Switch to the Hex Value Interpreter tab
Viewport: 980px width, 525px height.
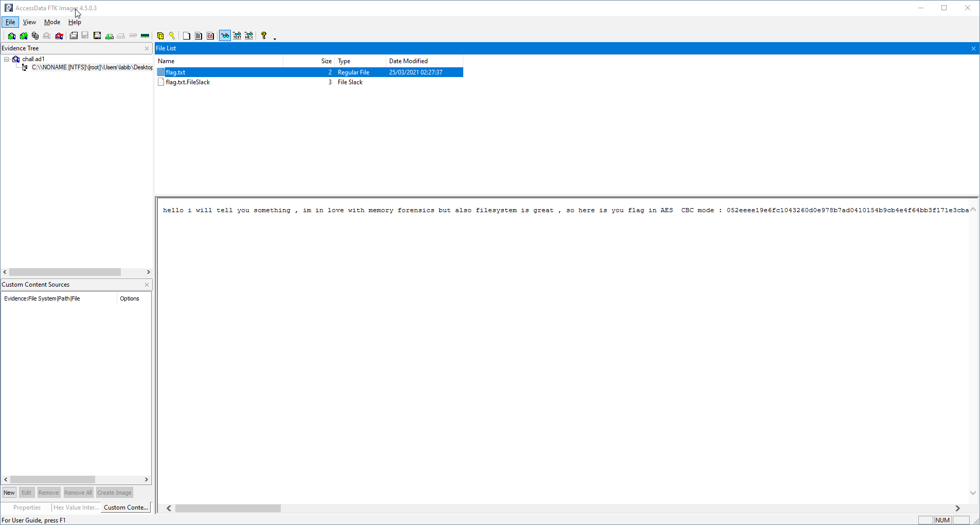pos(76,508)
